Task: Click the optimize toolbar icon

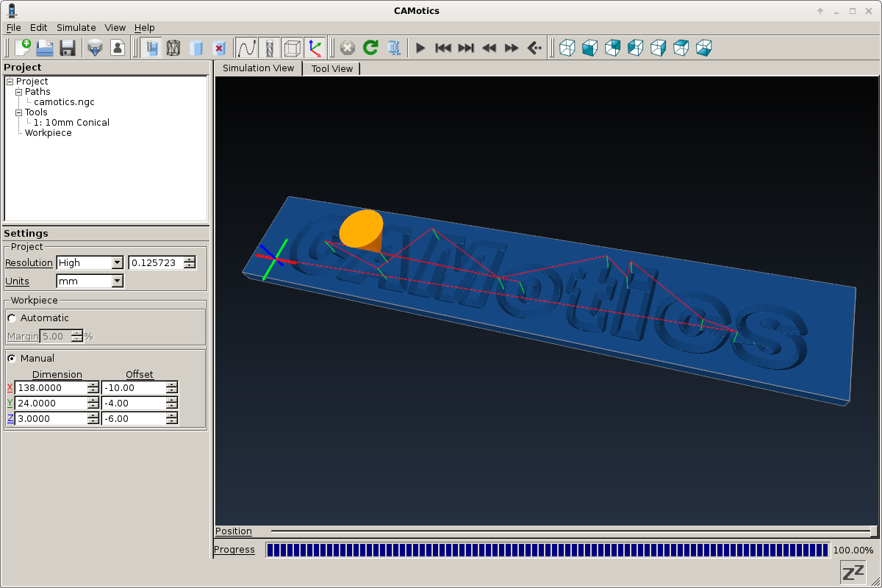Action: coord(393,48)
